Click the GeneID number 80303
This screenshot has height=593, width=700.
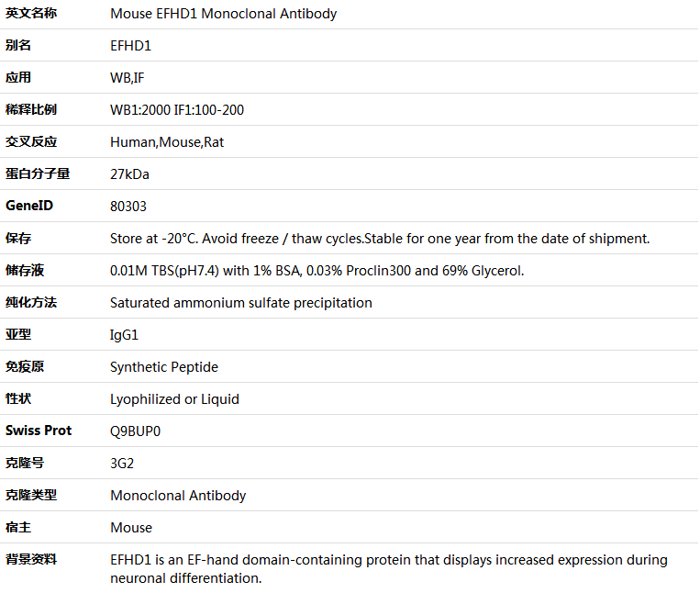pos(128,207)
